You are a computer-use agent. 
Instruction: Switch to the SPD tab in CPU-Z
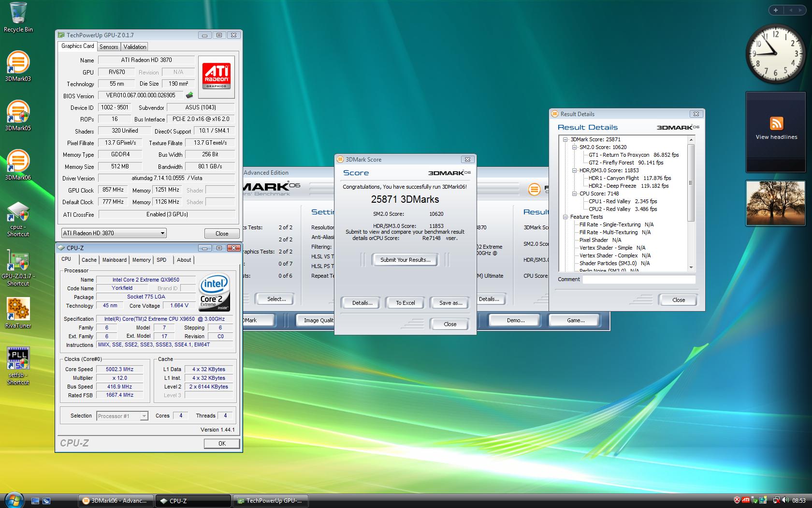(x=161, y=260)
